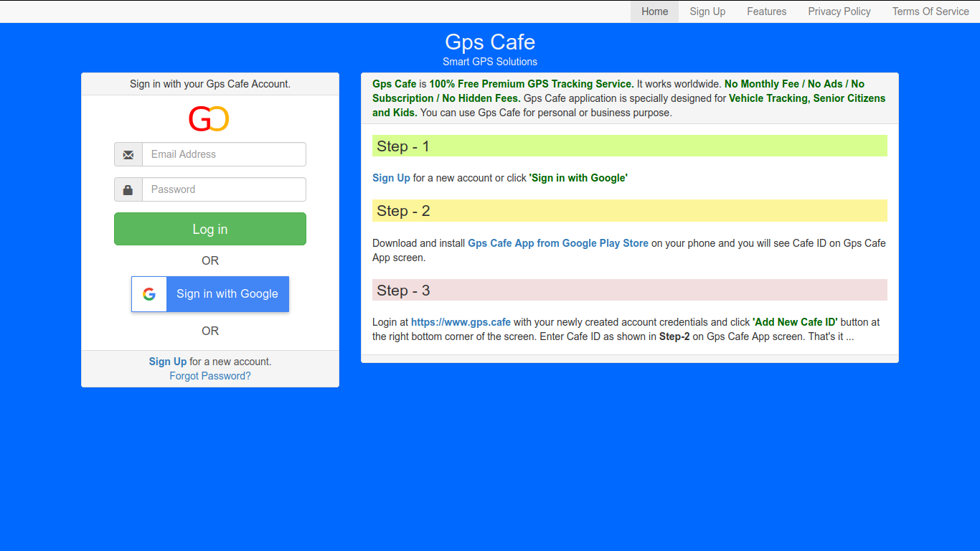Click the Google G logo icon
The width and height of the screenshot is (980, 551).
coord(149,294)
